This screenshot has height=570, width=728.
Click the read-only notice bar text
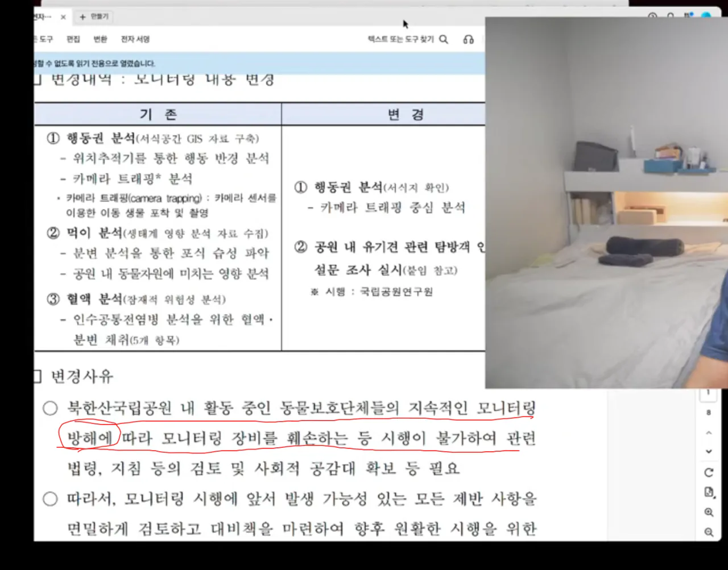coord(94,64)
